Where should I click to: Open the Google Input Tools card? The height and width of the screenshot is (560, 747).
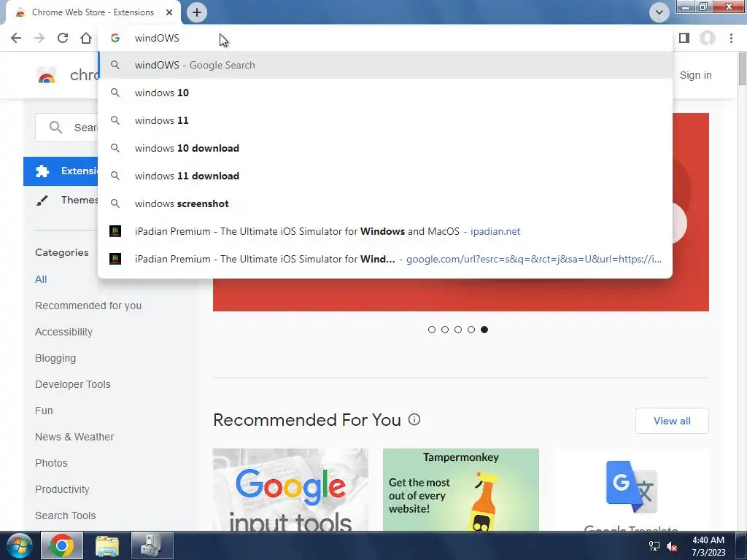click(290, 489)
